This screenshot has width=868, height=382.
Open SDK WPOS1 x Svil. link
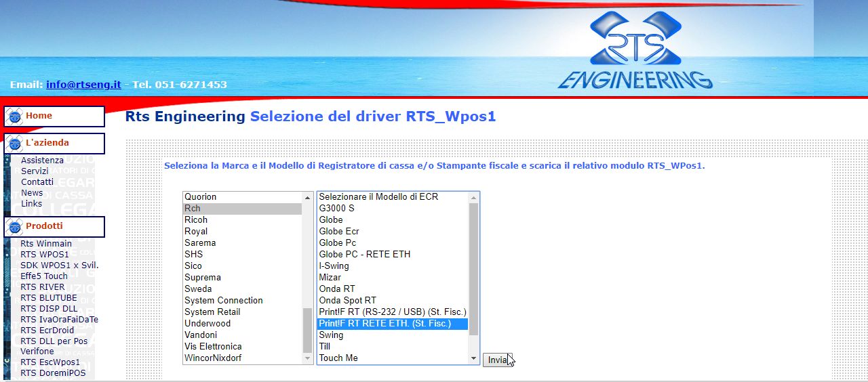[60, 266]
